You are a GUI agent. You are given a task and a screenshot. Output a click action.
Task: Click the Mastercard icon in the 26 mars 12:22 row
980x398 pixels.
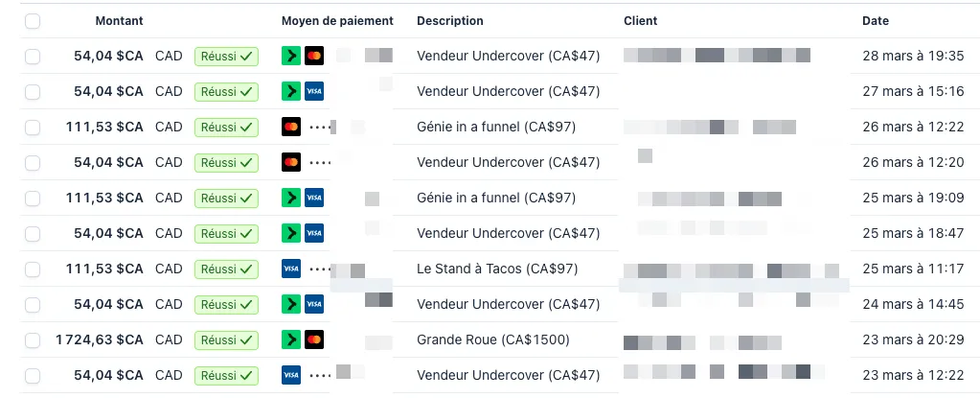pos(291,128)
